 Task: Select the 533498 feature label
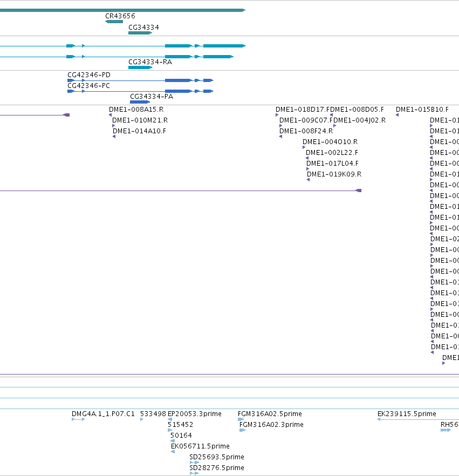(153, 414)
